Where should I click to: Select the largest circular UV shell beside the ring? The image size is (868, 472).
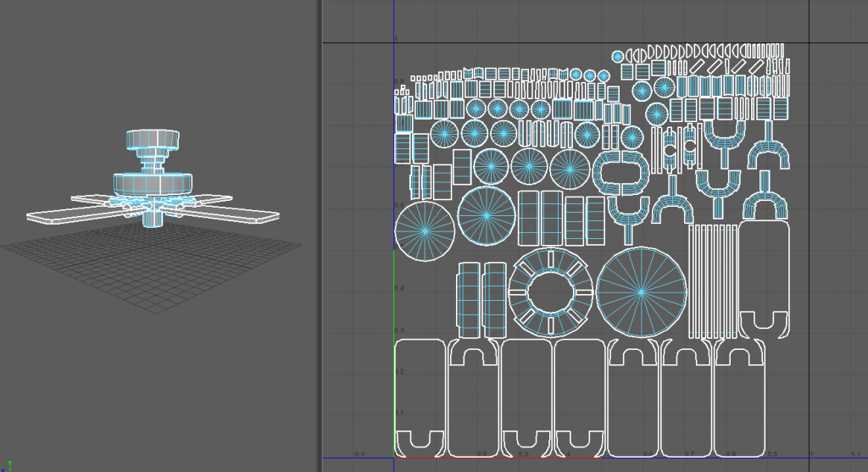(641, 292)
